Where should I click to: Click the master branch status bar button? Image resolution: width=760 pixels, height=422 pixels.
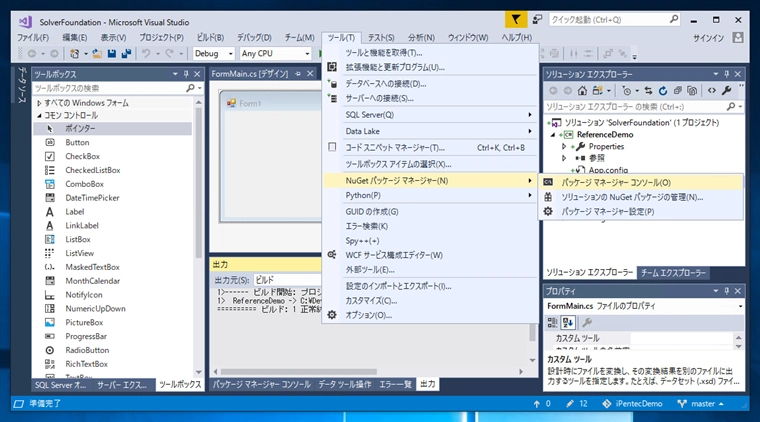click(700, 404)
